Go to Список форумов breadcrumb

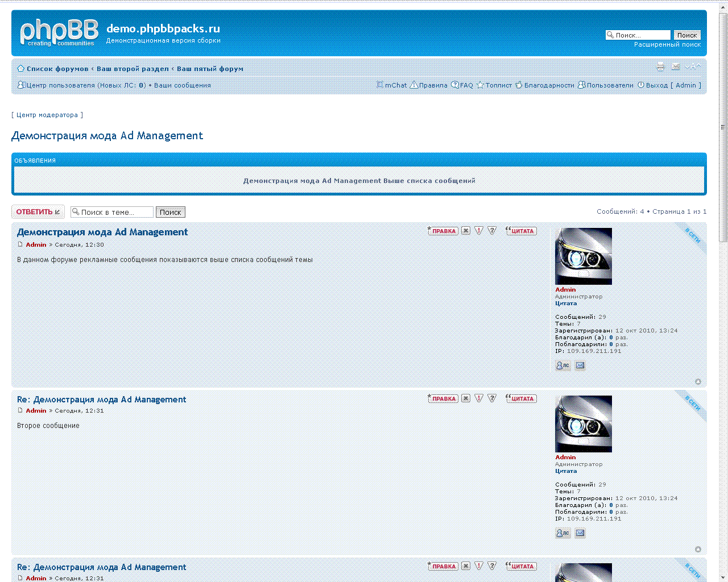pyautogui.click(x=57, y=69)
